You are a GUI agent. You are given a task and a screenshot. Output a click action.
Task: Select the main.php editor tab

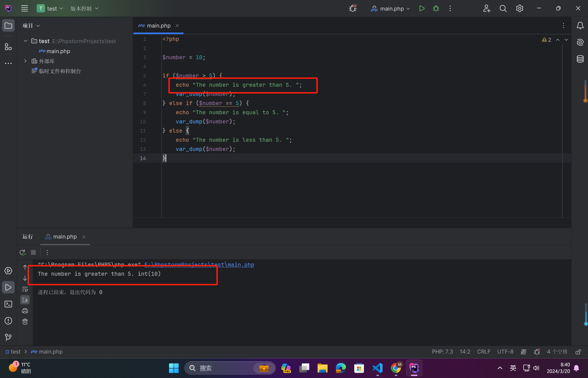tap(159, 26)
